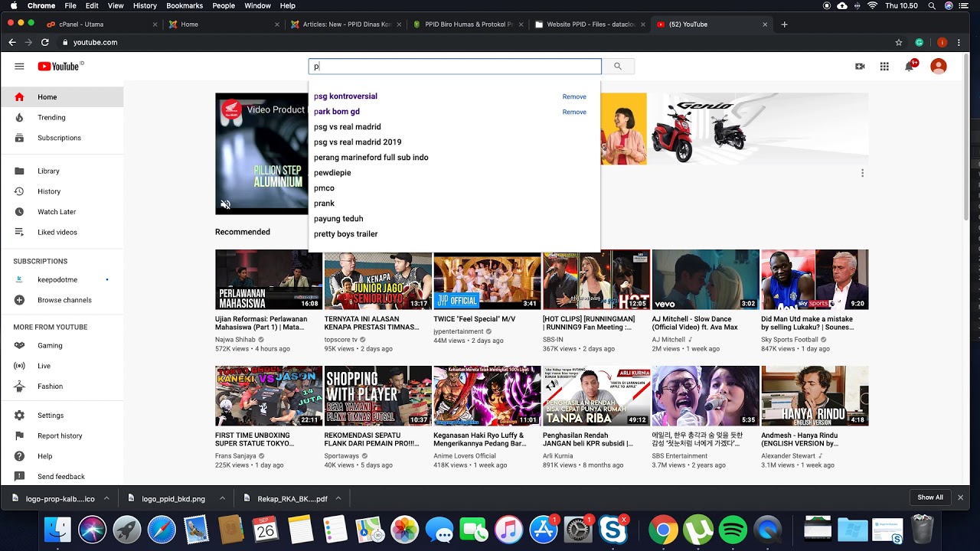Screen dimensions: 980x551
Task: Open a new browser tab
Action: tap(784, 24)
